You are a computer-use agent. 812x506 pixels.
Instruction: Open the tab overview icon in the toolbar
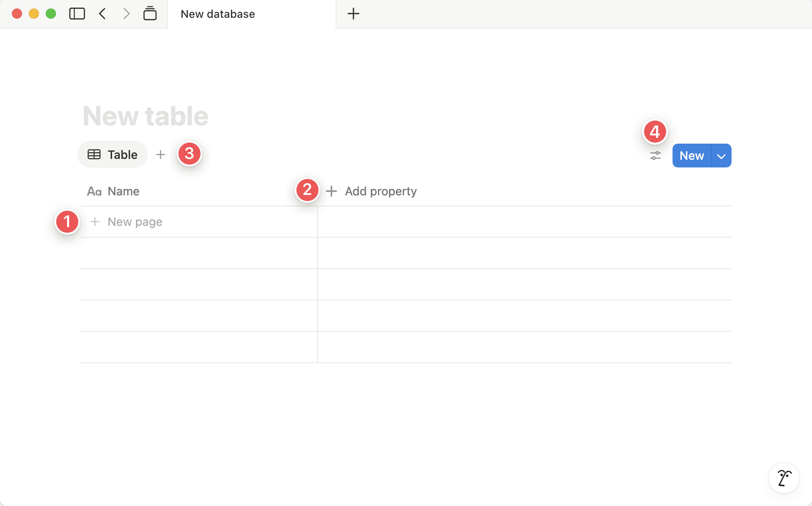point(150,14)
